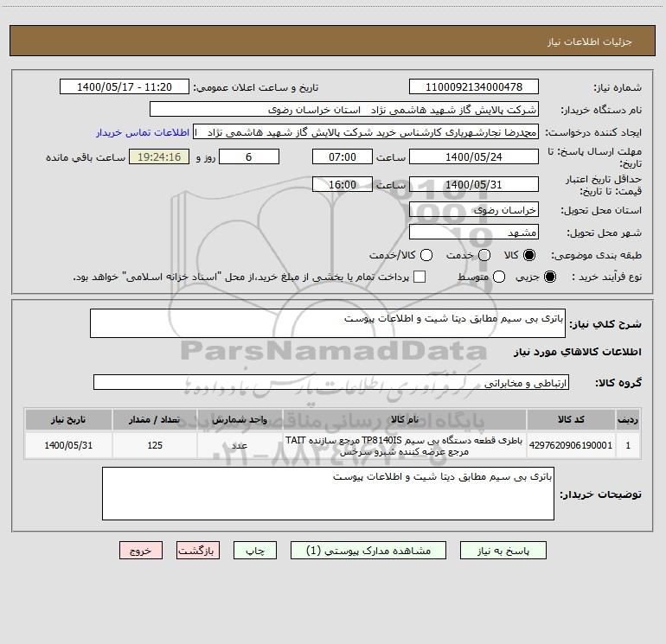Viewport: 666px width, 644px height.
Task: Select product code 429762090619​0001 cell
Action: click(571, 445)
